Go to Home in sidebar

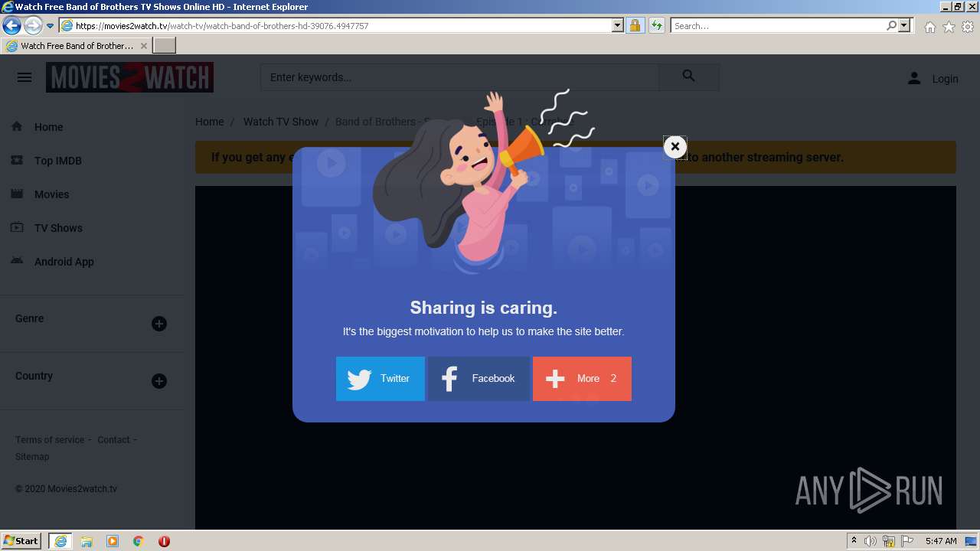tap(48, 127)
